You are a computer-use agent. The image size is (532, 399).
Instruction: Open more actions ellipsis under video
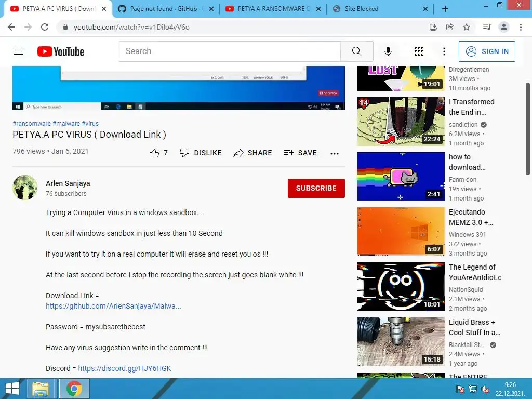click(x=335, y=153)
